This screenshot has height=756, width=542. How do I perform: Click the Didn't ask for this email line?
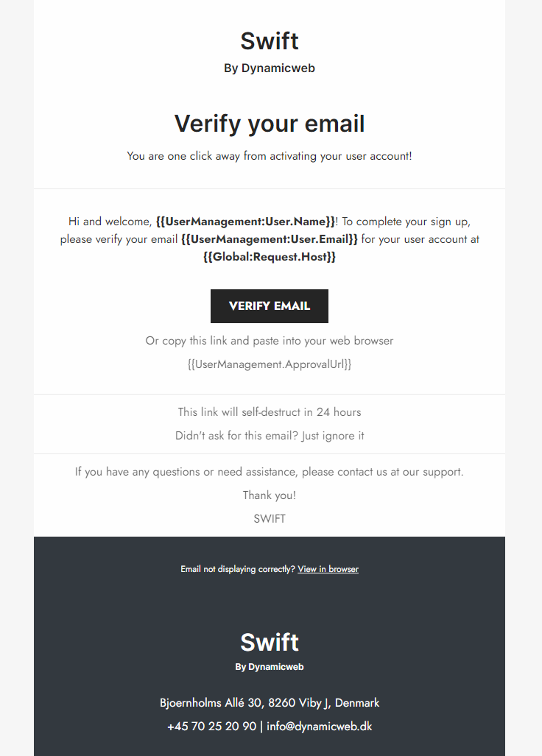270,436
